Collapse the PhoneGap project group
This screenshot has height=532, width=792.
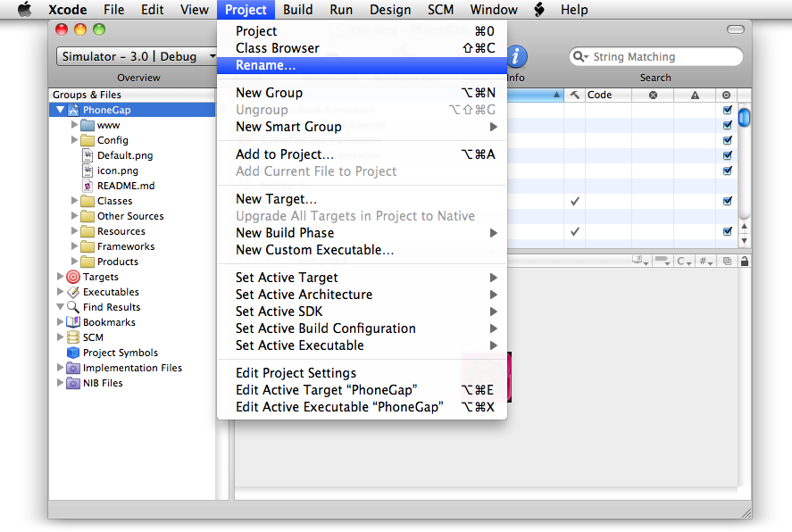tap(60, 110)
